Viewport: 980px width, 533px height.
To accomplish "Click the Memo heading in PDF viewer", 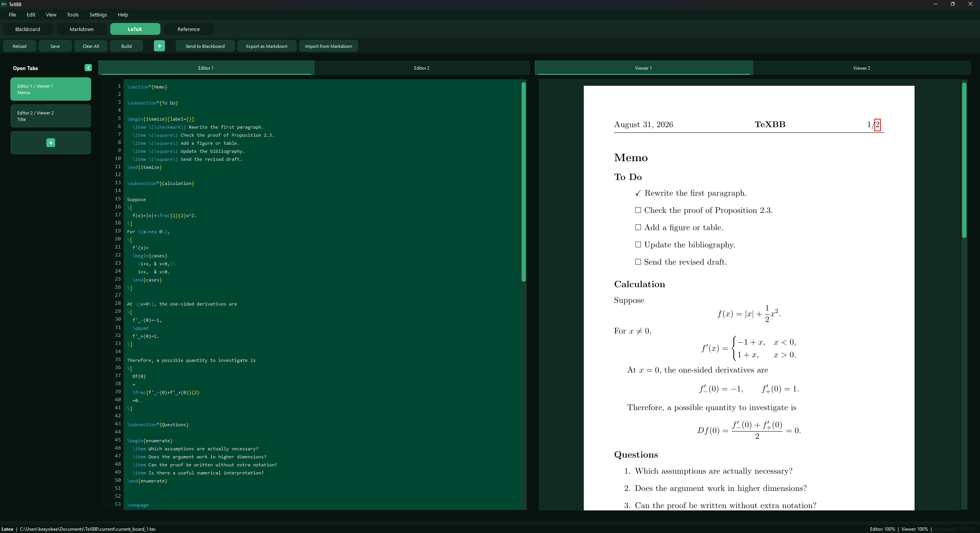I will [x=631, y=158].
